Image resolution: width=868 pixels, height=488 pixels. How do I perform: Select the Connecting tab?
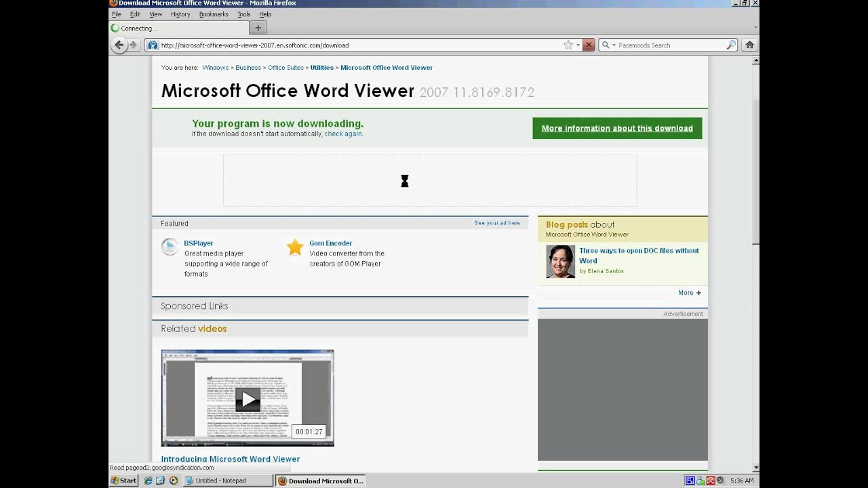(178, 28)
